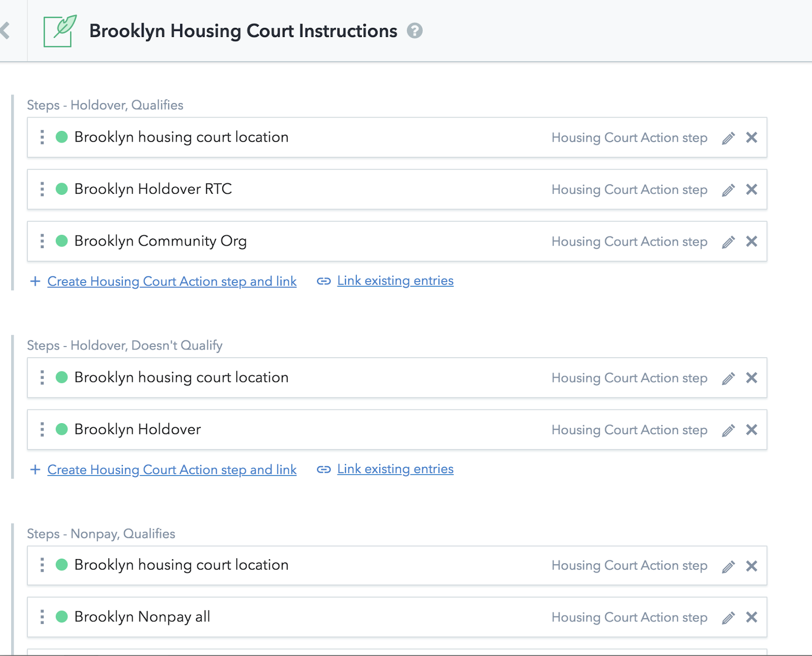The image size is (812, 656).
Task: Edit the Brooklyn Holdover RTC entry
Action: pos(728,190)
